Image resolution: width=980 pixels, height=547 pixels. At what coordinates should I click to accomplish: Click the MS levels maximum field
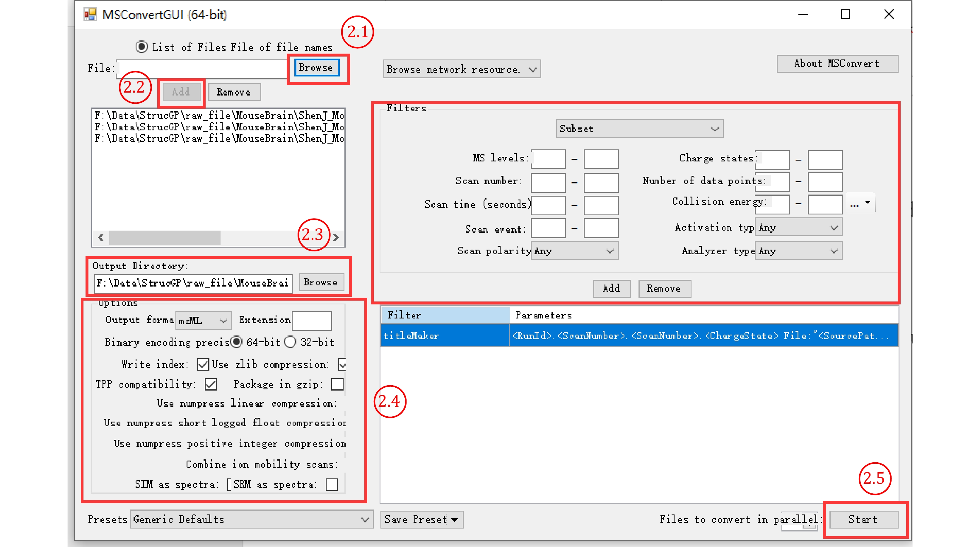pos(601,159)
